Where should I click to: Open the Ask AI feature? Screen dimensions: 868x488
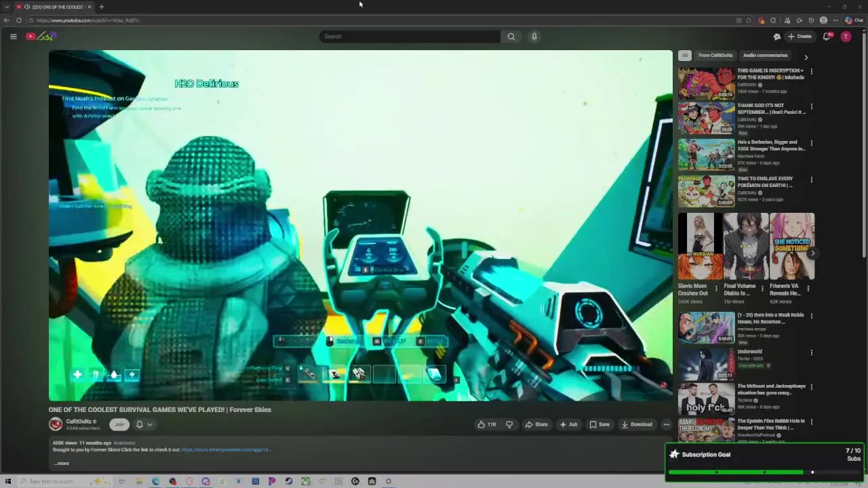click(568, 424)
